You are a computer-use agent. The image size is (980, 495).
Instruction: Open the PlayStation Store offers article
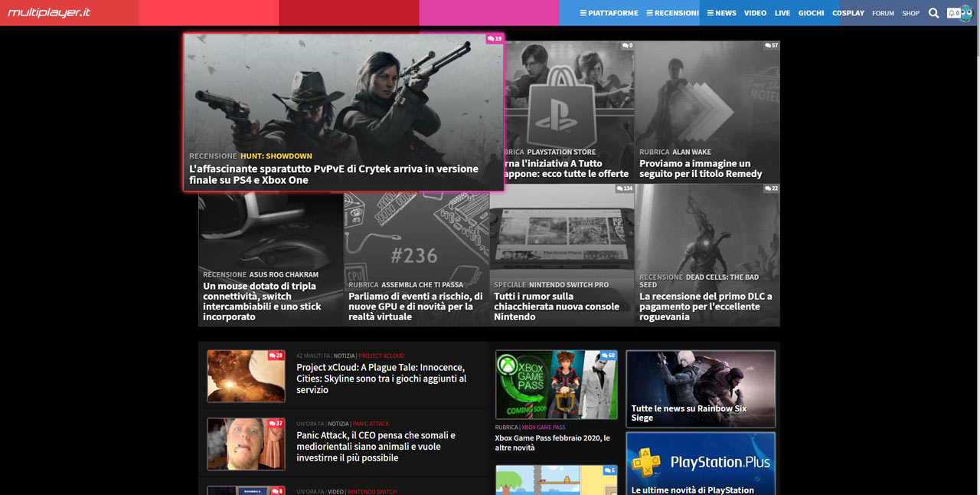pos(567,169)
